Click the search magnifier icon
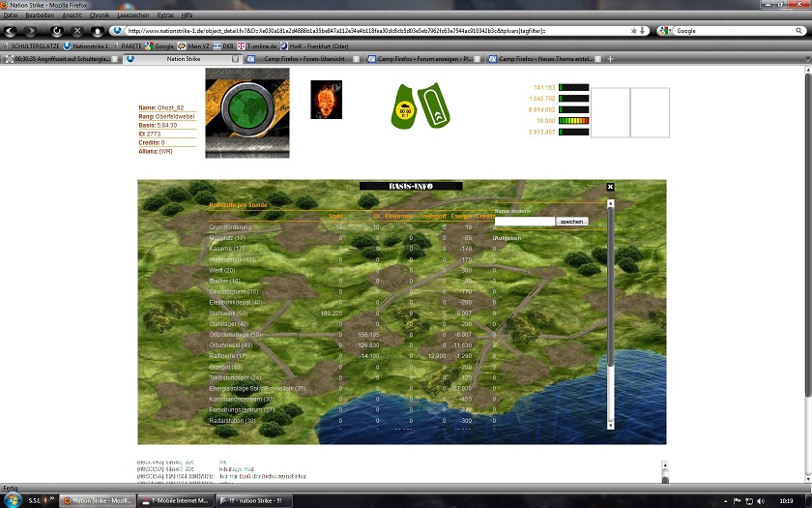The width and height of the screenshot is (812, 508). tap(799, 31)
